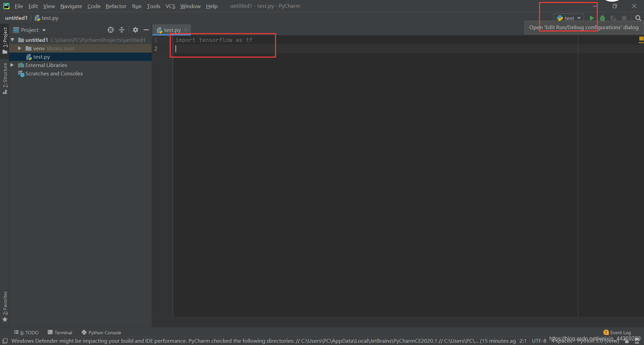Change UTF-8 file encoding in status bar
Viewport: 644px width, 345px height.
coord(539,341)
